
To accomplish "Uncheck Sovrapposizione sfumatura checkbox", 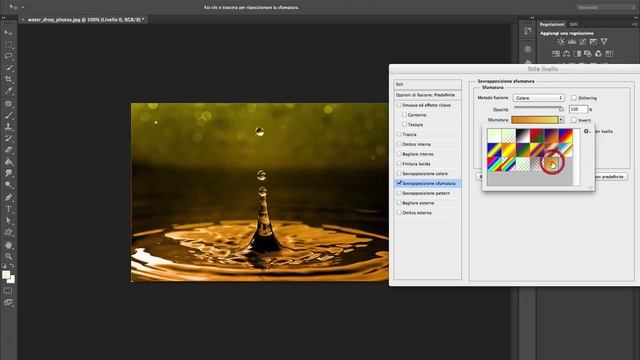I will click(399, 183).
